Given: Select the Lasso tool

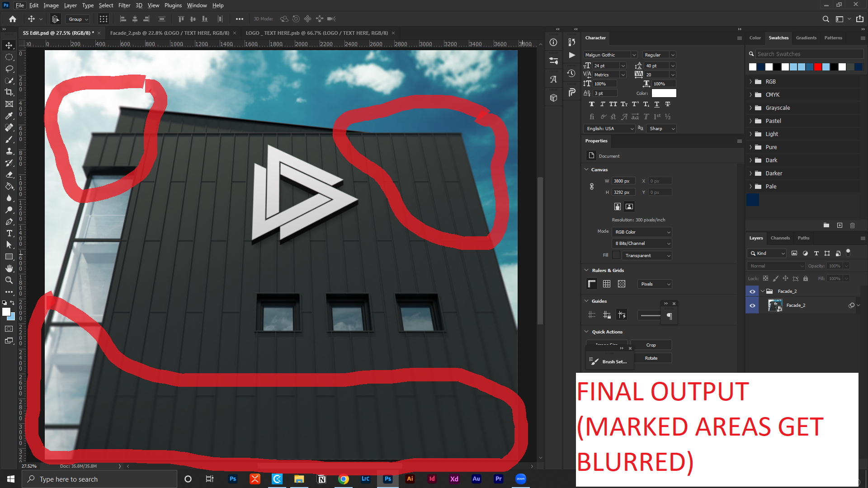Looking at the screenshot, I should pos(9,69).
